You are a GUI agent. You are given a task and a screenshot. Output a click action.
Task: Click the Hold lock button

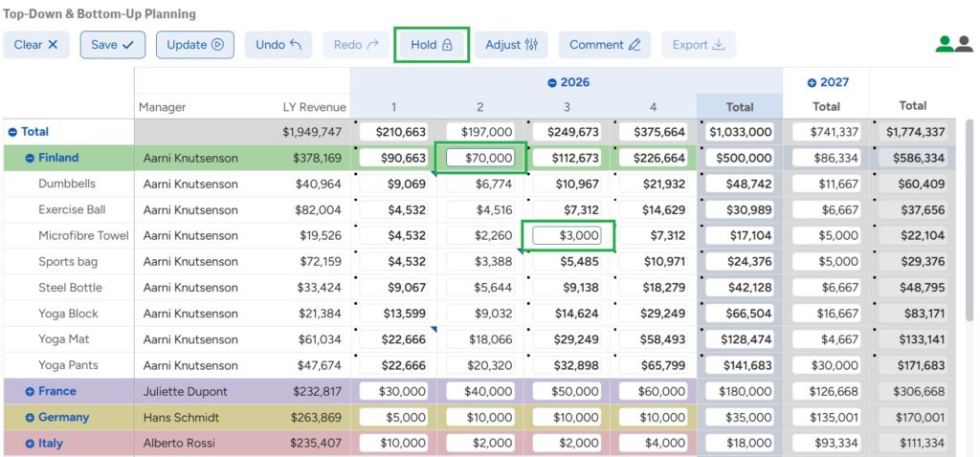tap(431, 45)
